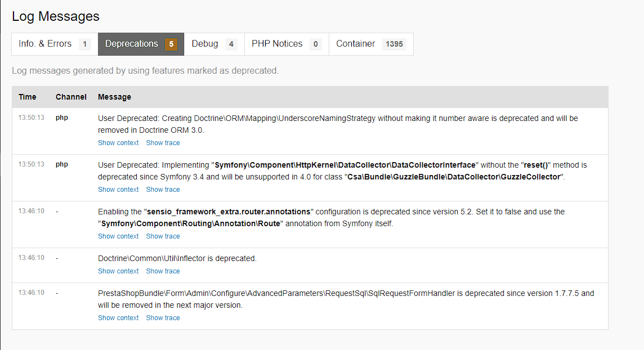Viewport: 644px width, 350px height.
Task: Open the PHP Notices tab
Action: tap(286, 44)
